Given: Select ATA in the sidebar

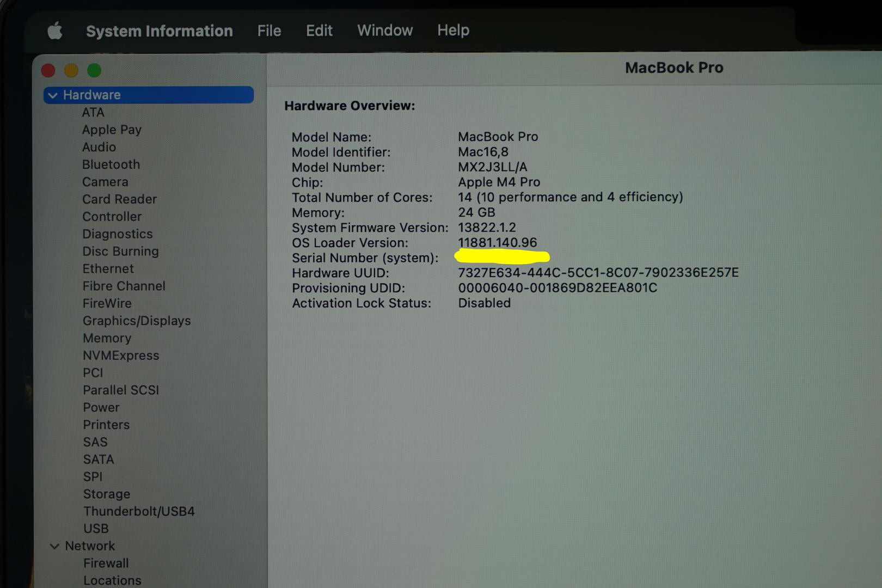Looking at the screenshot, I should 93,112.
